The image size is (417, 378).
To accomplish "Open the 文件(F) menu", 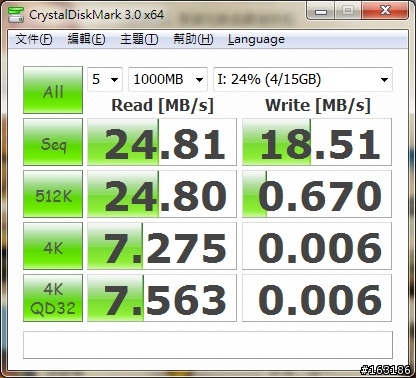I will [x=34, y=39].
